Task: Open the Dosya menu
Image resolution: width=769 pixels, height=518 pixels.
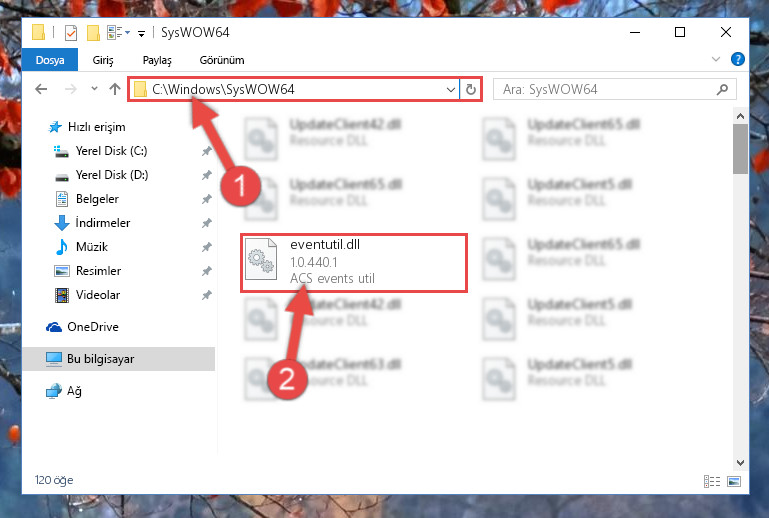Action: (50, 60)
